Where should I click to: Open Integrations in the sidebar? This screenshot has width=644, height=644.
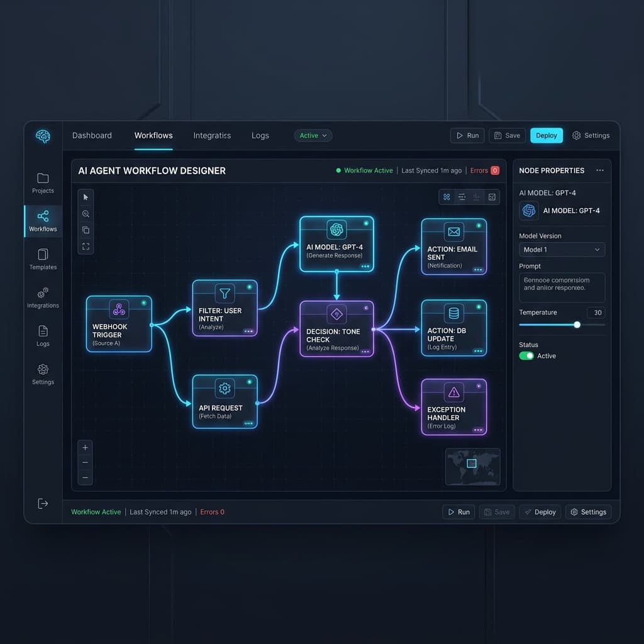click(x=43, y=297)
